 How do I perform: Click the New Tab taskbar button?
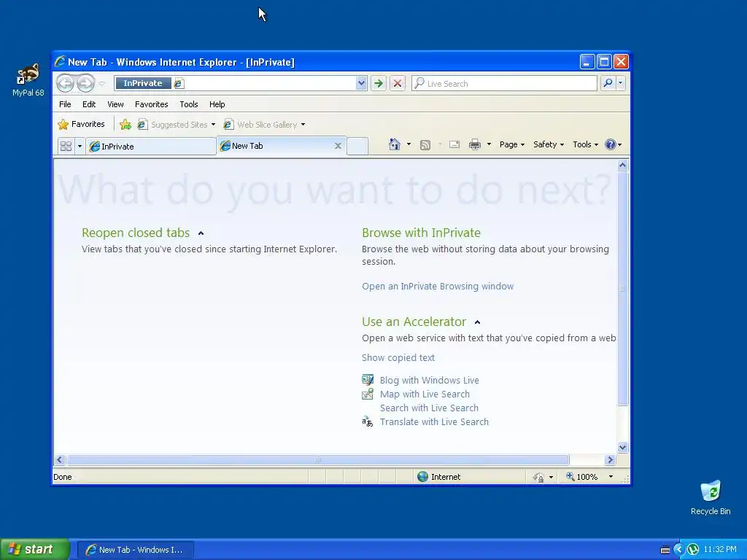coord(135,550)
